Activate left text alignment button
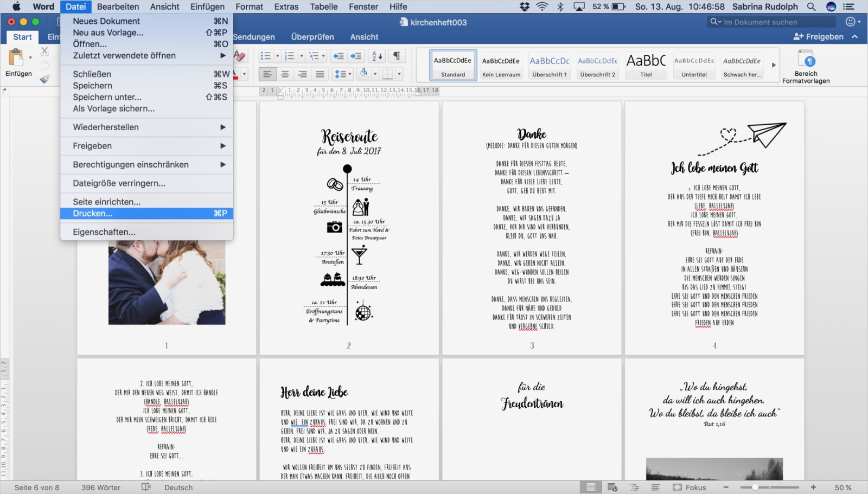 [267, 74]
